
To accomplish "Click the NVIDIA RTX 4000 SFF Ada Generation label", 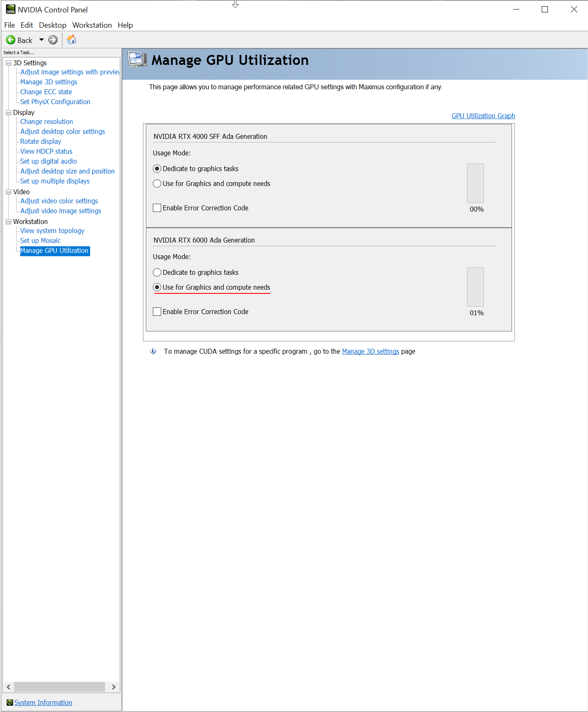I will (x=210, y=136).
